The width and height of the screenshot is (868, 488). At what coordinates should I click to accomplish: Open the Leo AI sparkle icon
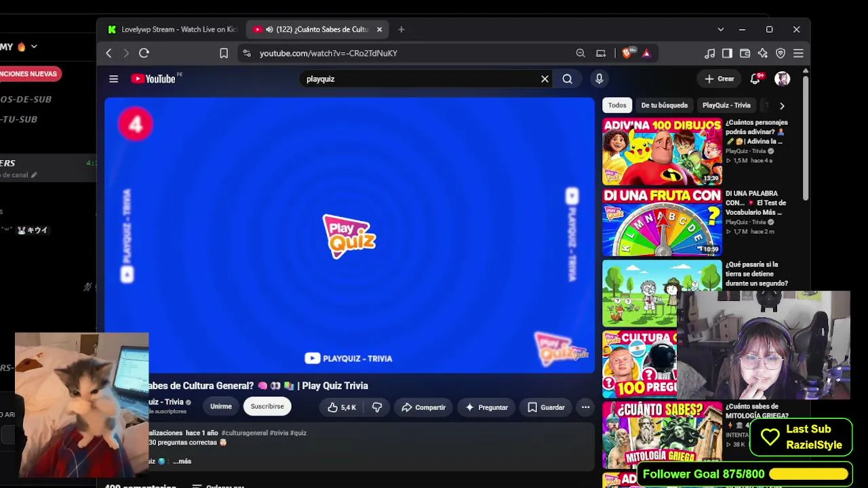coord(763,53)
